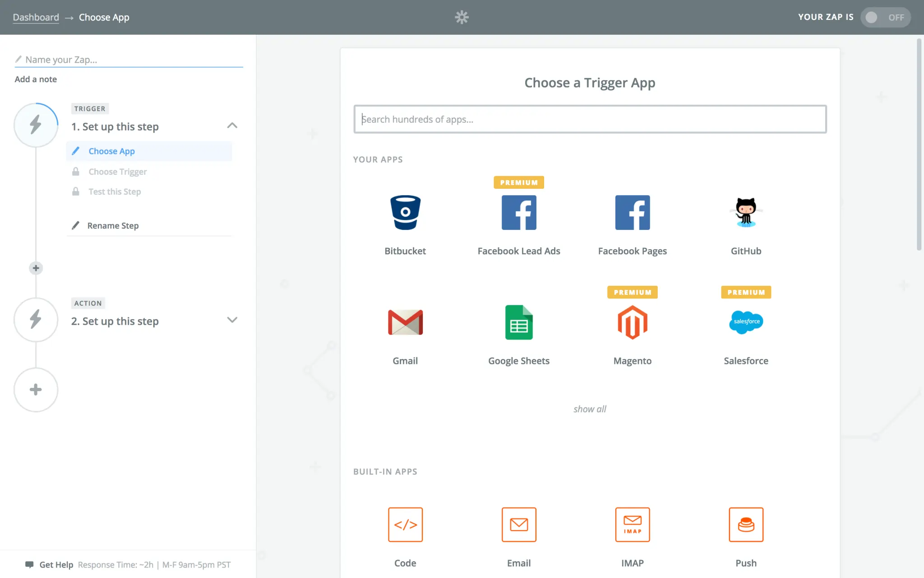The width and height of the screenshot is (924, 578).
Task: Click the Google Sheets label
Action: (x=519, y=361)
